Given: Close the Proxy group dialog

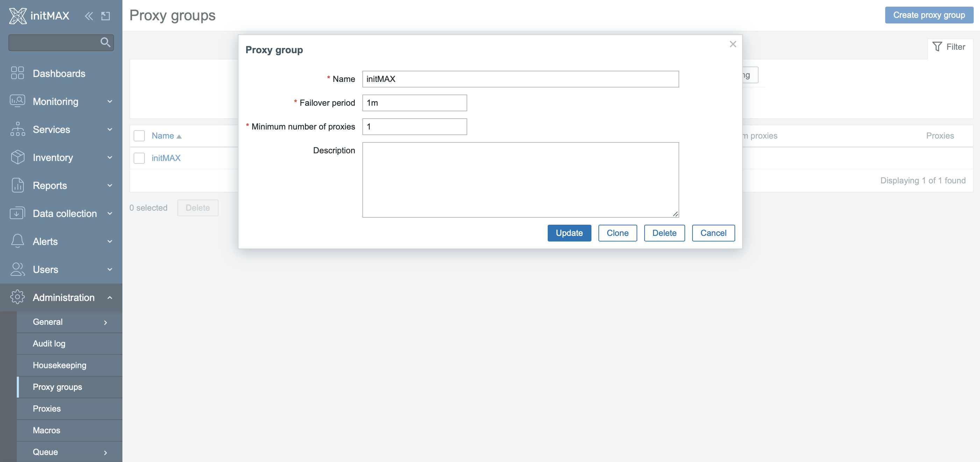Looking at the screenshot, I should coord(733,44).
